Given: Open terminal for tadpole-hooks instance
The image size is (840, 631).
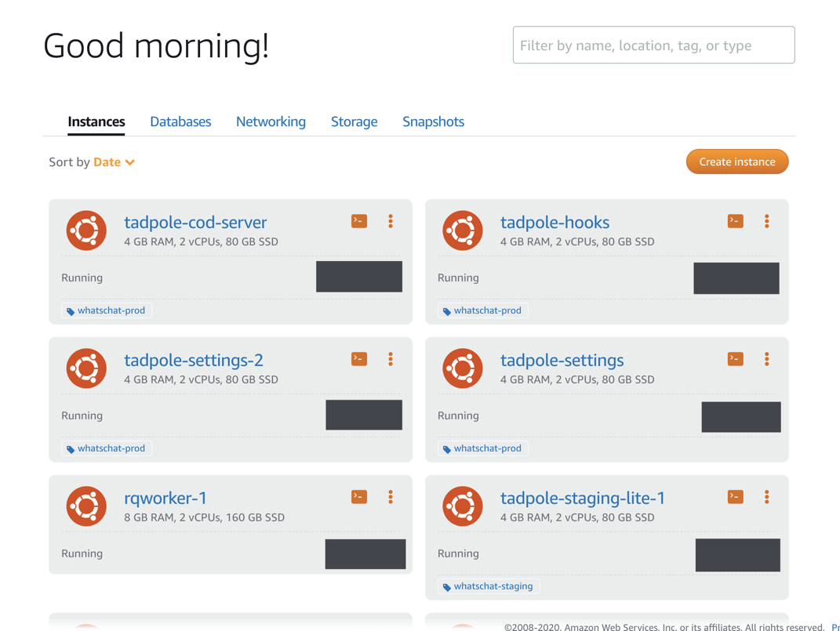Looking at the screenshot, I should [x=735, y=222].
